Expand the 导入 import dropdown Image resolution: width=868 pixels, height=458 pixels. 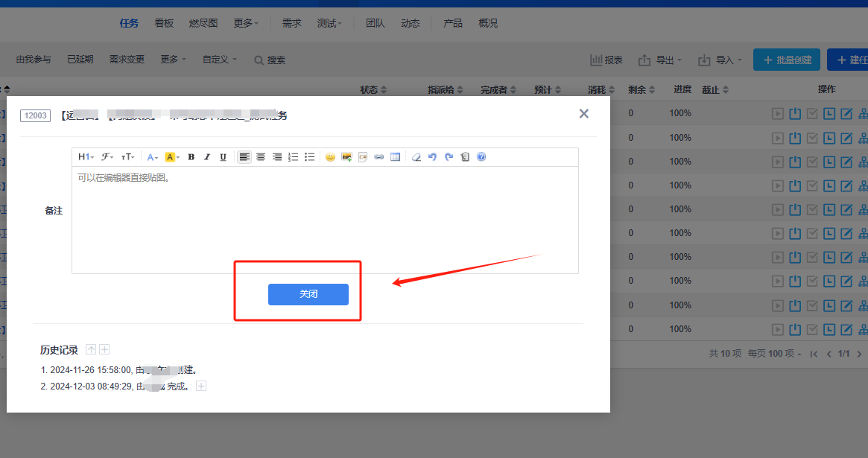(720, 60)
